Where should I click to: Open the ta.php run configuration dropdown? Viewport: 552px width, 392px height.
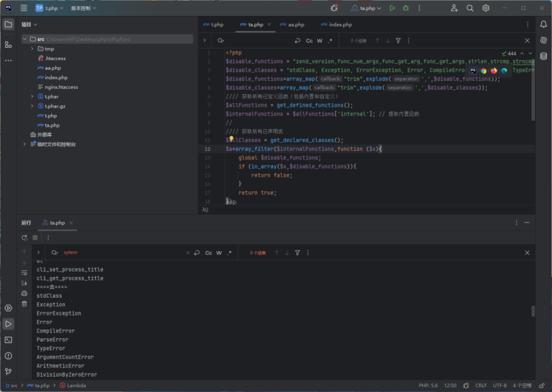[368, 8]
